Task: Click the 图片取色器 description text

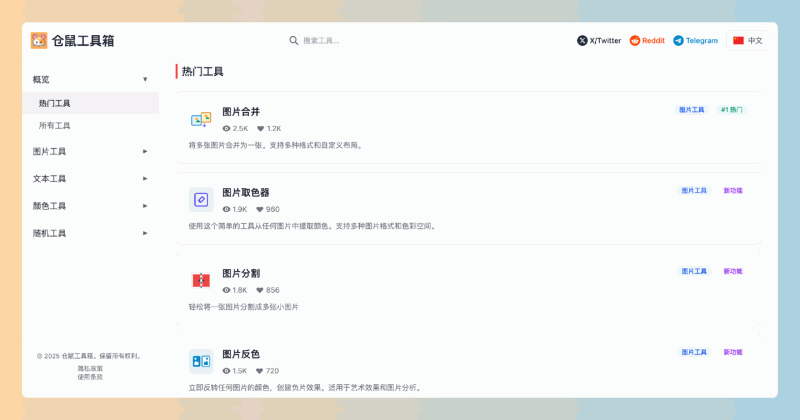Action: 313,226
